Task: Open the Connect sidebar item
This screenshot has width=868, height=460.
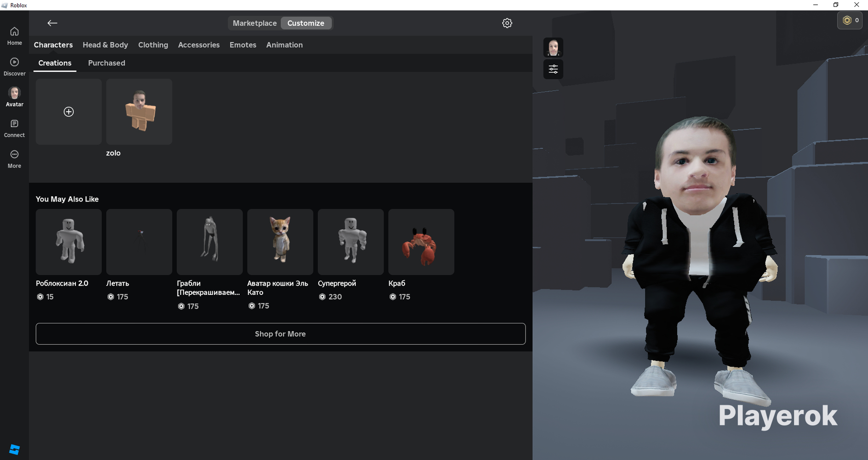Action: [14, 128]
